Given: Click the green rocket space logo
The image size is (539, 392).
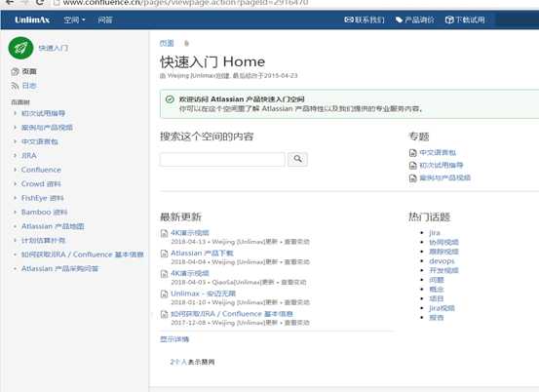Looking at the screenshot, I should 20,48.
